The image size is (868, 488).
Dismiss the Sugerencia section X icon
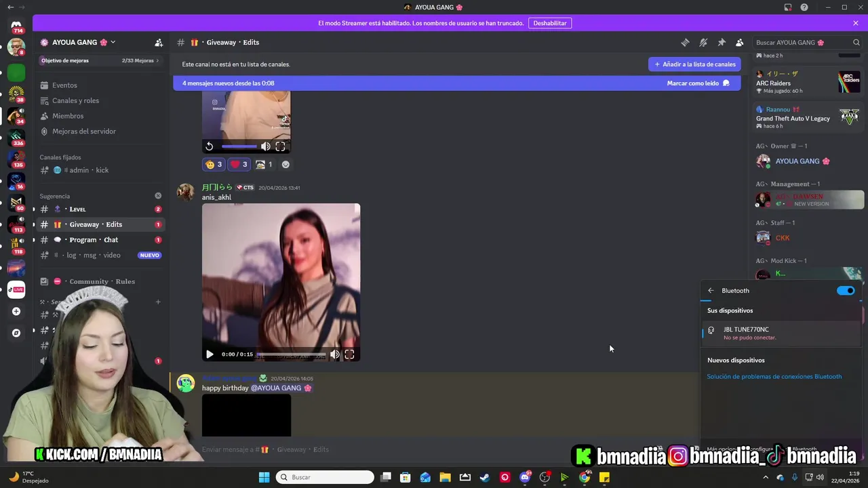(x=158, y=196)
